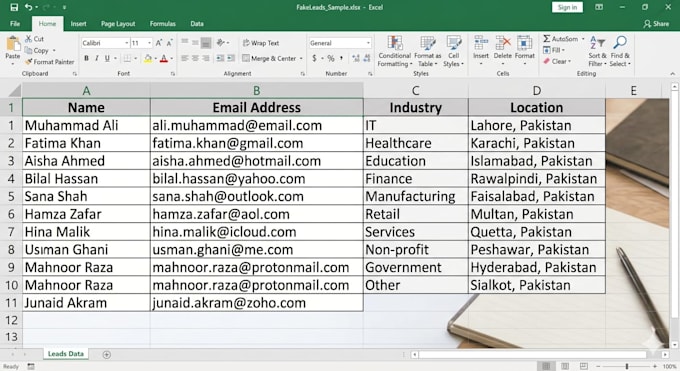680x371 pixels.
Task: Select the Home tab
Action: [x=47, y=23]
